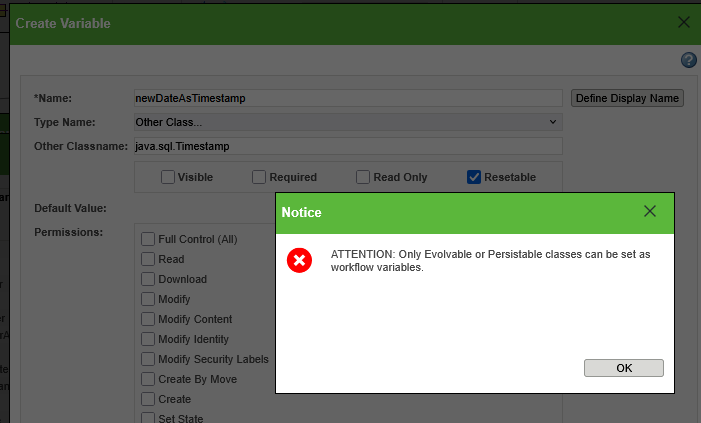Close the Create Variable window
The height and width of the screenshot is (423, 701).
pos(684,22)
